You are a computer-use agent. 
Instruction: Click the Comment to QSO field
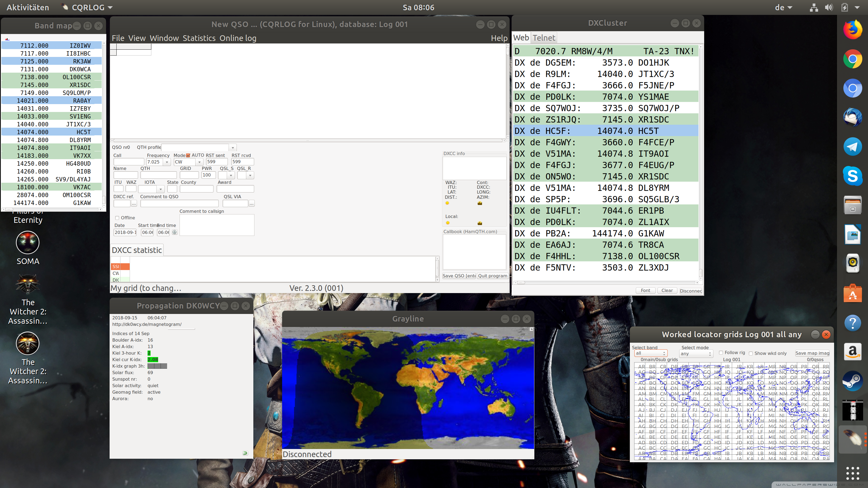click(179, 203)
